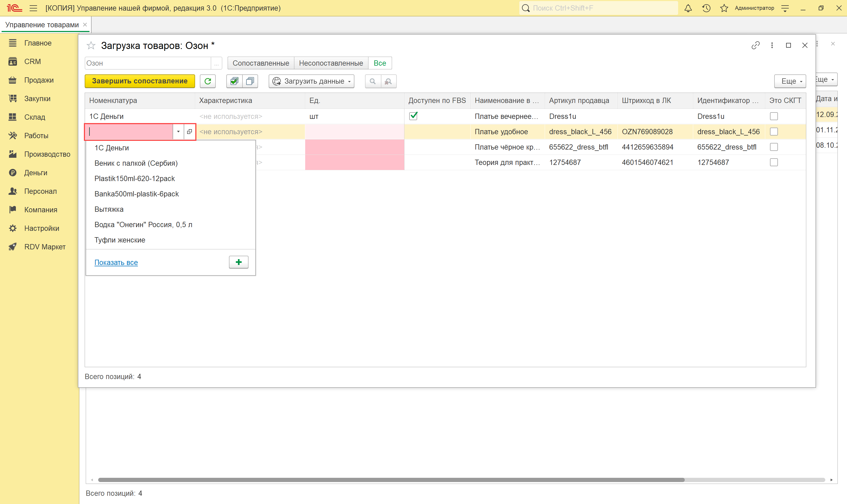Open account selection ellipsis beside Озон field
This screenshot has width=847, height=504.
pyautogui.click(x=216, y=63)
